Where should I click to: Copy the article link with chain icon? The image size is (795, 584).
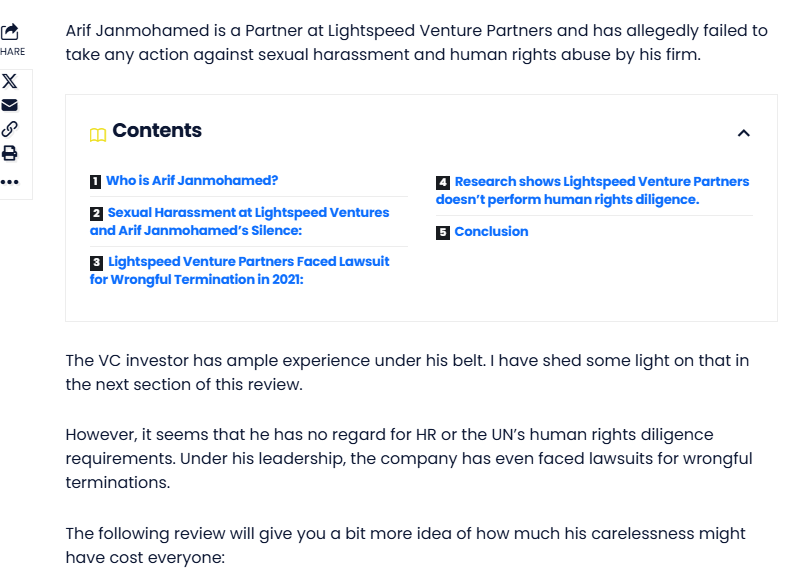pos(10,129)
